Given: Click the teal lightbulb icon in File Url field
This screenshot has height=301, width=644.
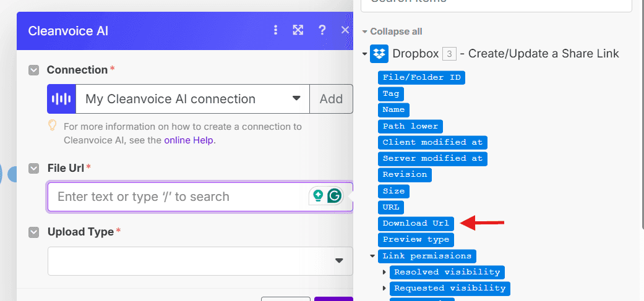Looking at the screenshot, I should click(x=318, y=196).
